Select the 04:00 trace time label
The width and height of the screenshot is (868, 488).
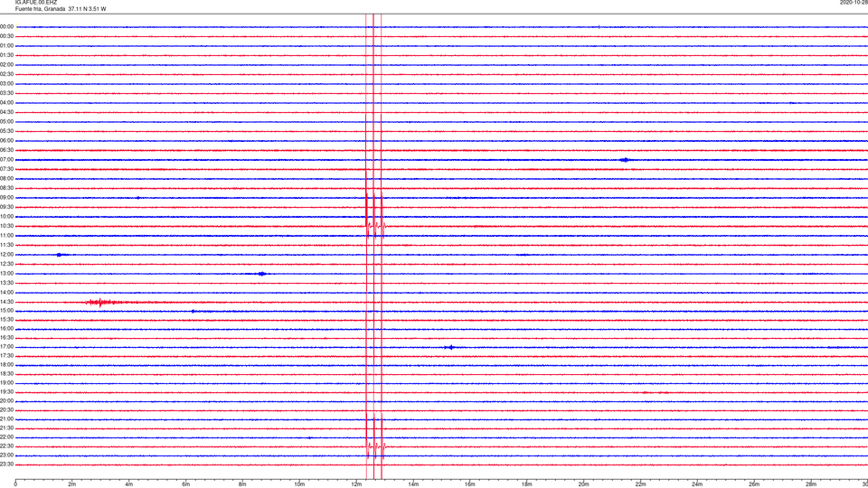coord(6,102)
